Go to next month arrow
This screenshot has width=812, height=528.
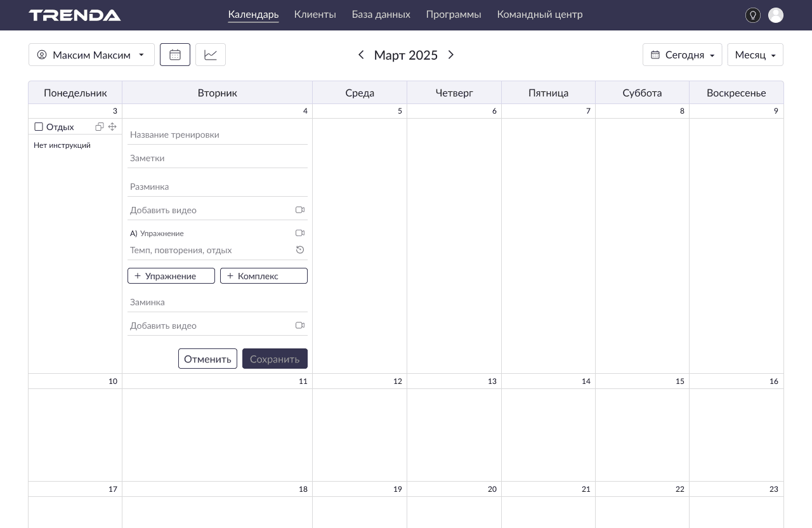451,55
